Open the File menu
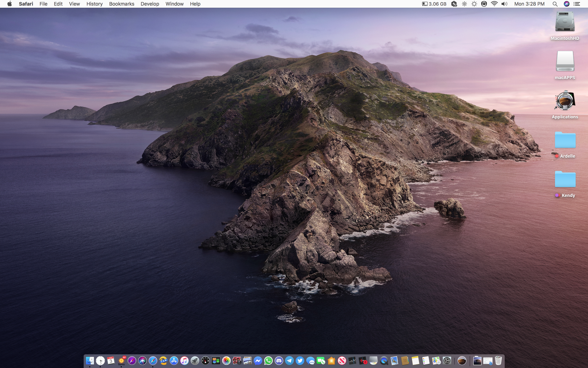 coord(43,4)
